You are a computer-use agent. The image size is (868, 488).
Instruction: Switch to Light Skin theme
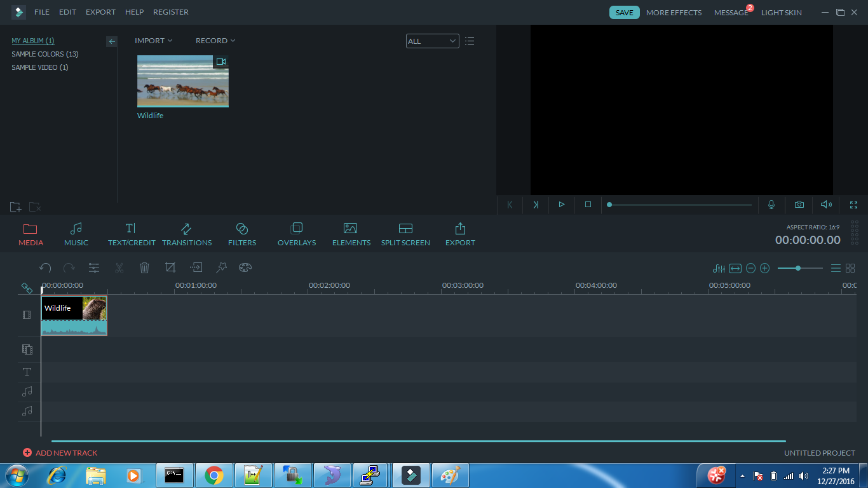point(782,13)
